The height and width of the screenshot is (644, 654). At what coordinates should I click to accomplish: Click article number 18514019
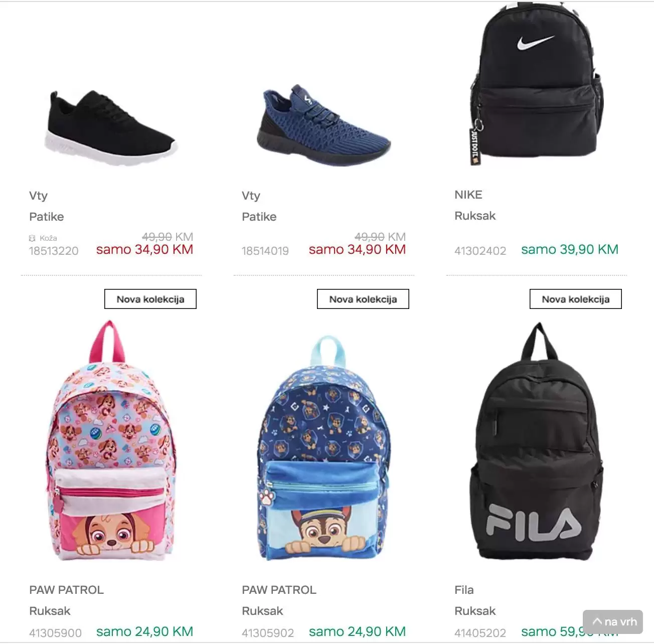pyautogui.click(x=265, y=251)
